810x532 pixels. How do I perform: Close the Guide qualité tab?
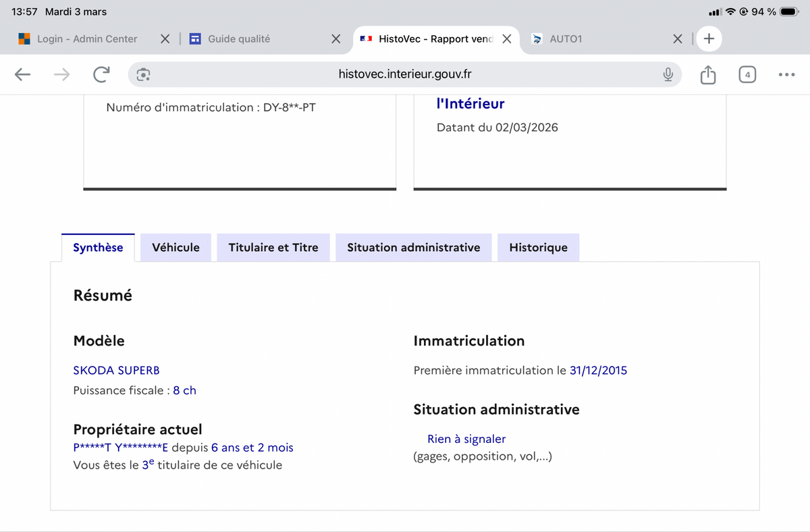[335, 39]
